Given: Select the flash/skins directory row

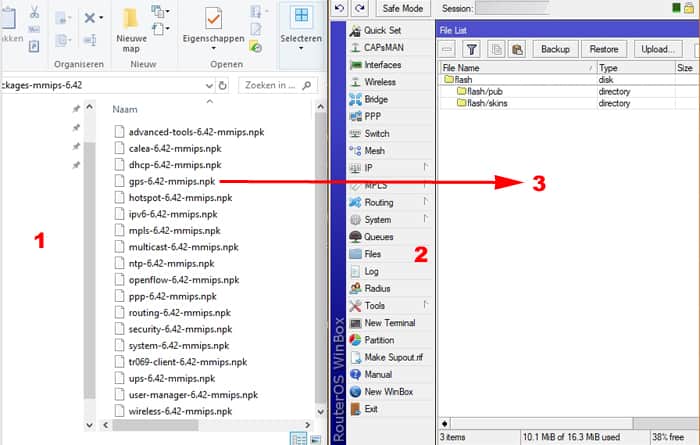Looking at the screenshot, I should point(568,103).
